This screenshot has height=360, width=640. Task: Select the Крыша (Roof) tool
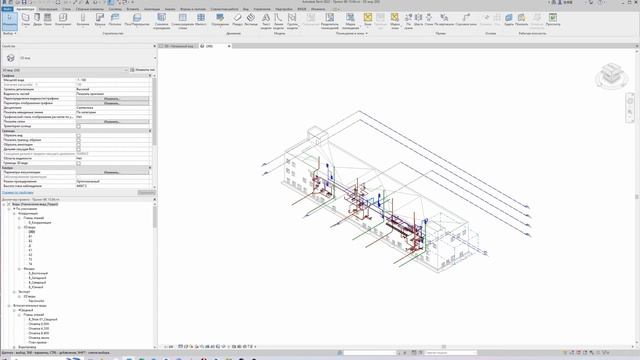pos(100,20)
